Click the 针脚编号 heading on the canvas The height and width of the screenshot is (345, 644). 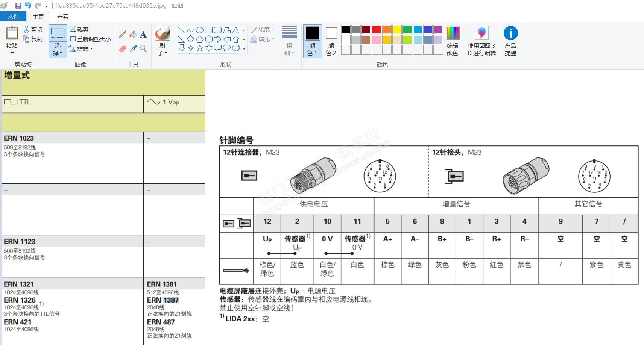[236, 140]
